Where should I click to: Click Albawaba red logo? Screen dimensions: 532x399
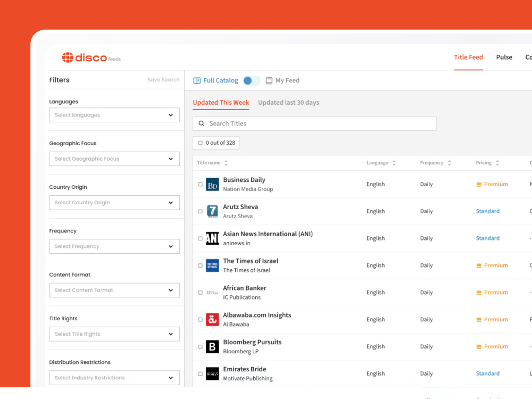coord(212,320)
